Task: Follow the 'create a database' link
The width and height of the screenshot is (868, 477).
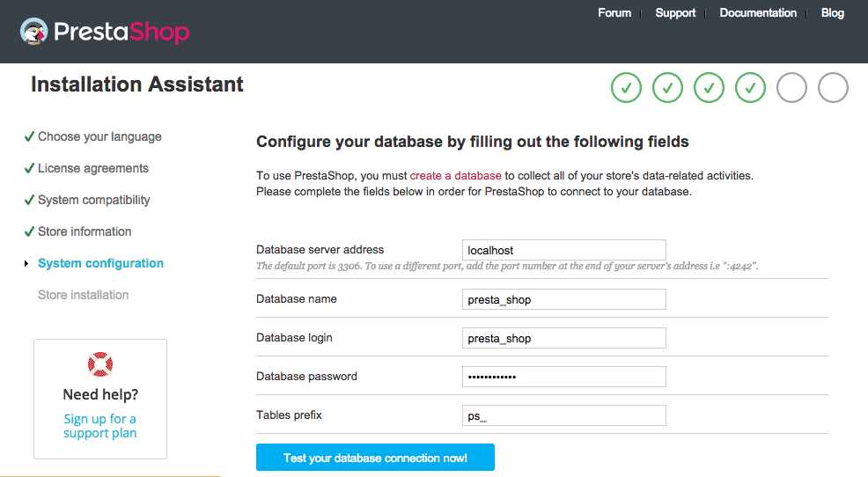Action: click(x=455, y=176)
